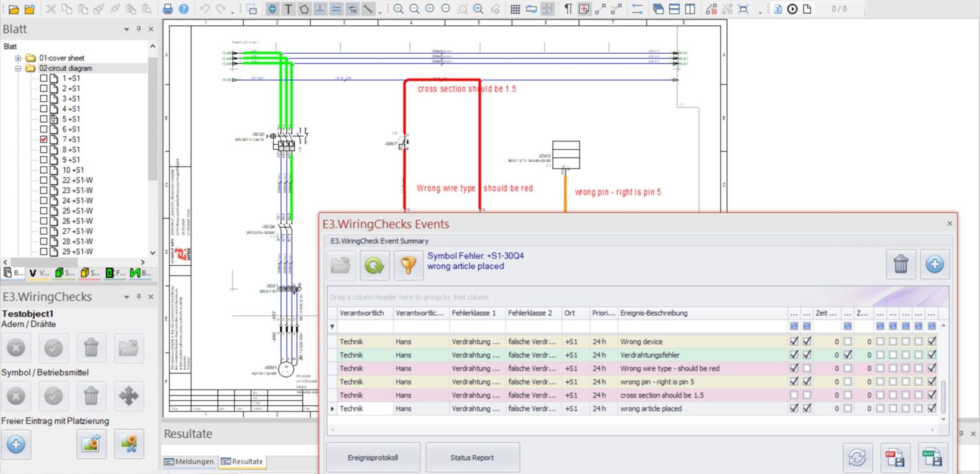This screenshot has width=980, height=474.
Task: Export events with the XLSX save icon
Action: tap(932, 458)
